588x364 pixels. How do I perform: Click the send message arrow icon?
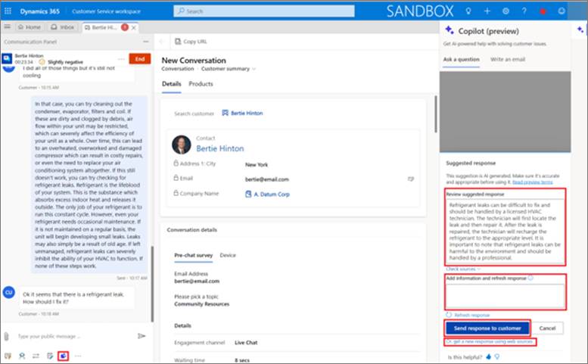point(141,335)
